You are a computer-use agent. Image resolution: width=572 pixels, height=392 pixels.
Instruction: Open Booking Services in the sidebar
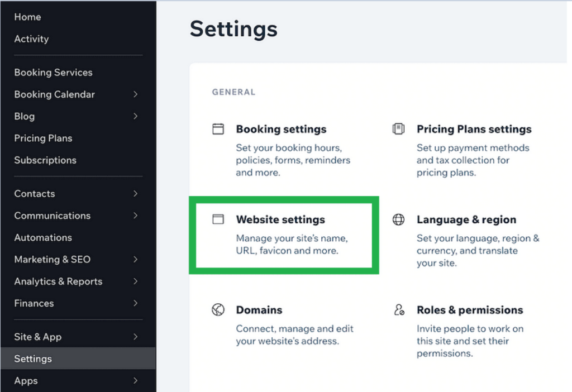pos(53,73)
